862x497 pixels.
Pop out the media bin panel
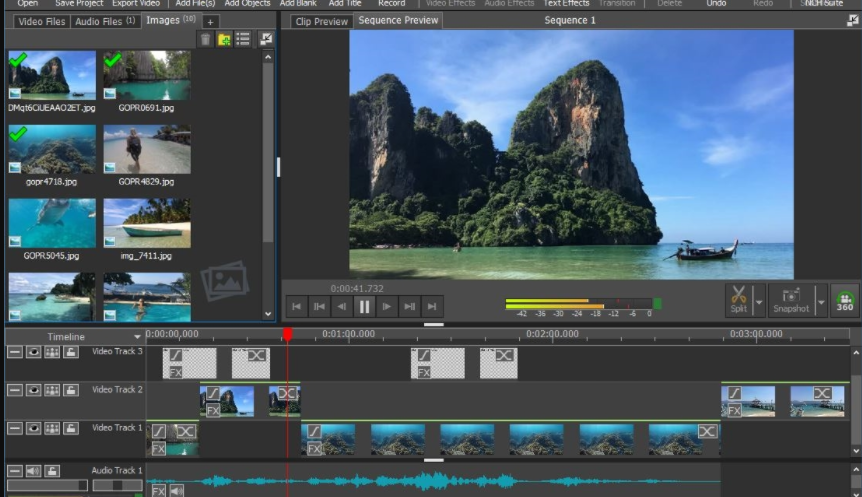point(266,39)
